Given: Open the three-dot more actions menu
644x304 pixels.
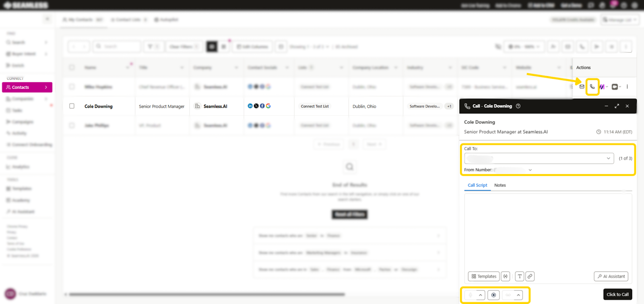Looking at the screenshot, I should 627,86.
